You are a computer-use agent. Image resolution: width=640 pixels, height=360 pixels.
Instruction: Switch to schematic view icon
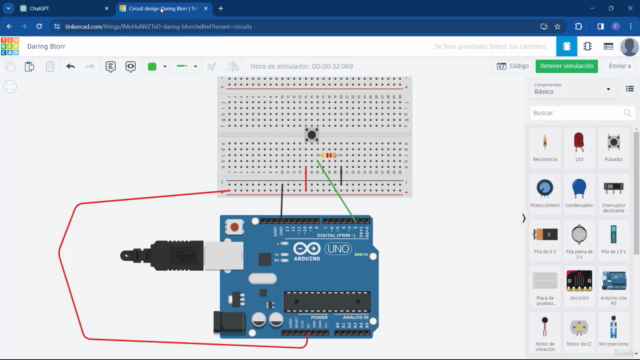click(x=587, y=46)
